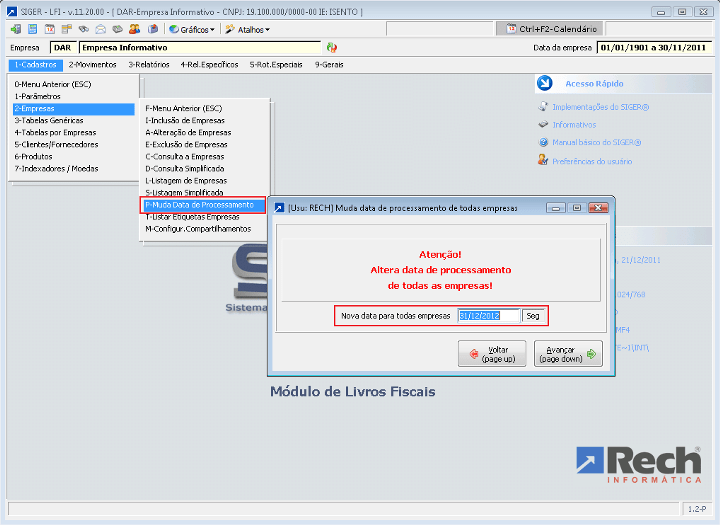Screen dimensions: 720x525
Task: Click the SIGER app icon in the title bar
Action: click(12, 11)
